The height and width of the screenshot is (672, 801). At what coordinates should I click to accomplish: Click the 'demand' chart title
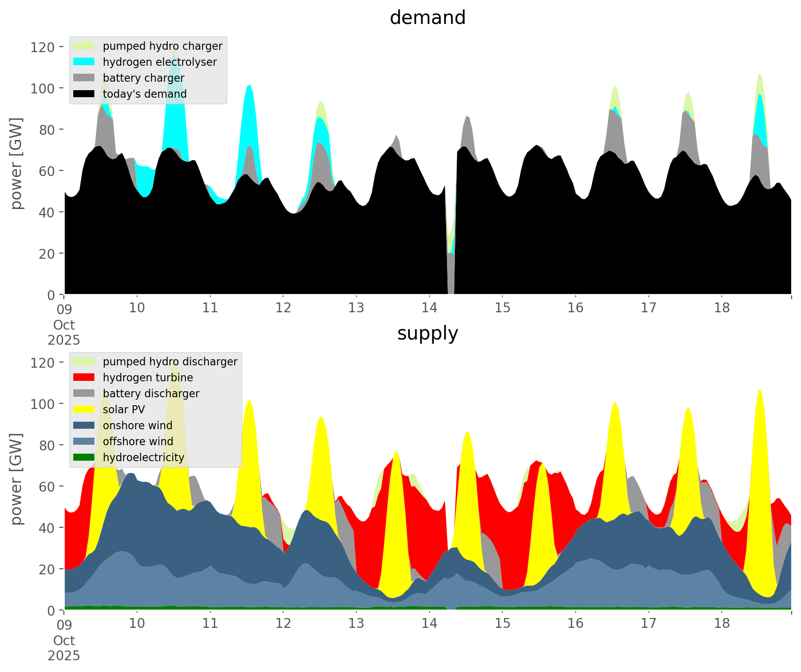coord(427,18)
